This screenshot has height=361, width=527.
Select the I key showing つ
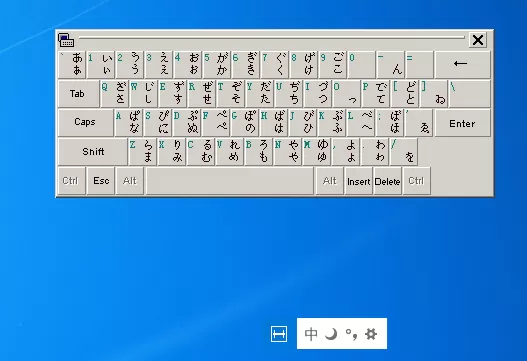pos(317,93)
